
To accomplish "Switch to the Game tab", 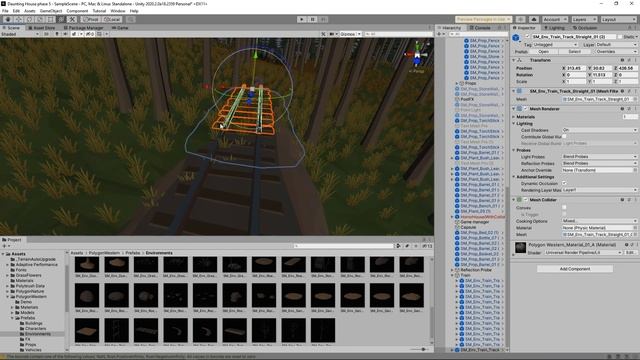I will click(x=120, y=28).
